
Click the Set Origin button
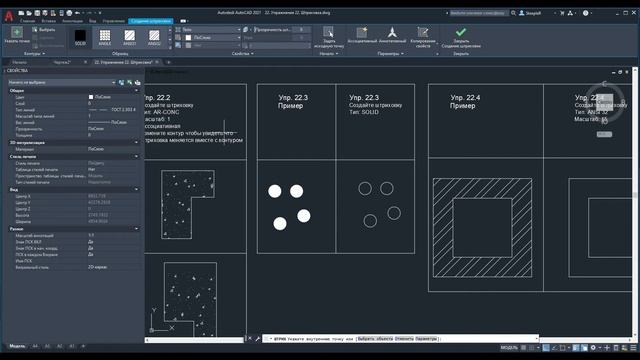[329, 37]
